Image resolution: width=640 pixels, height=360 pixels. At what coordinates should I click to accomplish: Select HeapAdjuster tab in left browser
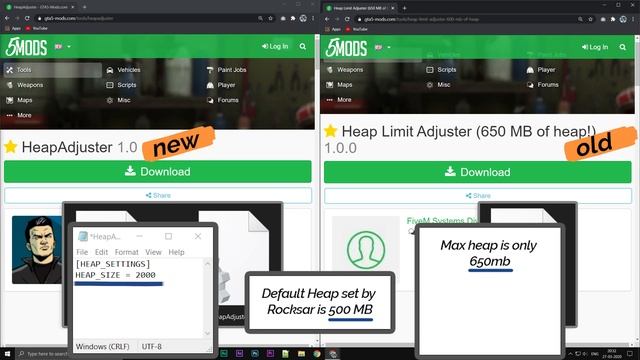40,7
